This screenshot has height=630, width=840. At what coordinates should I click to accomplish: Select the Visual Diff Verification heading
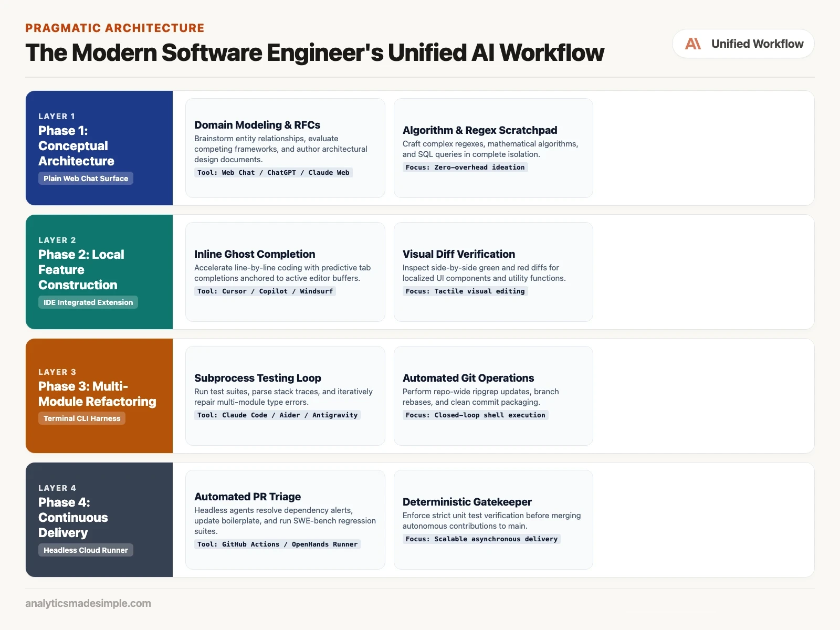[x=459, y=254]
